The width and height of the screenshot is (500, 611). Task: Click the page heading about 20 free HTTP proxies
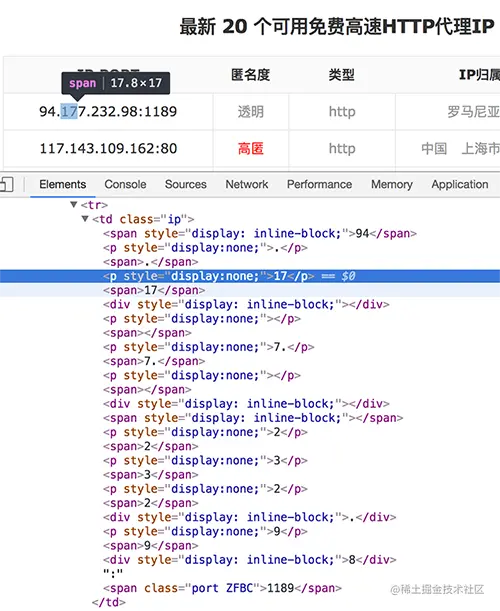pos(337,26)
